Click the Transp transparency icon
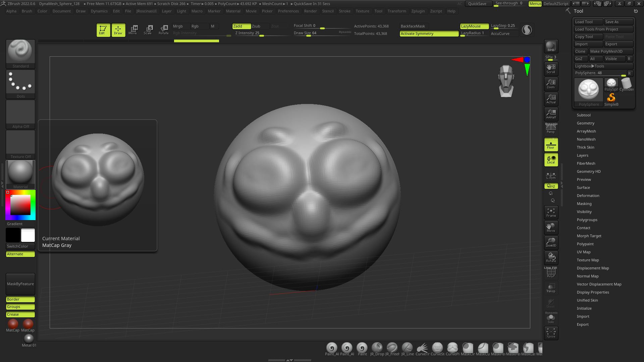The width and height of the screenshot is (644, 362). coord(551,288)
